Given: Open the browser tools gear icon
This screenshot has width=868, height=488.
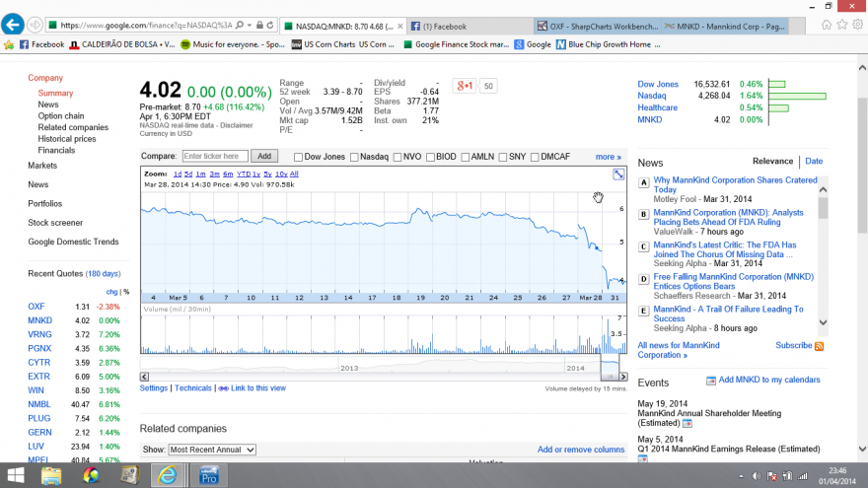Looking at the screenshot, I should pyautogui.click(x=857, y=25).
